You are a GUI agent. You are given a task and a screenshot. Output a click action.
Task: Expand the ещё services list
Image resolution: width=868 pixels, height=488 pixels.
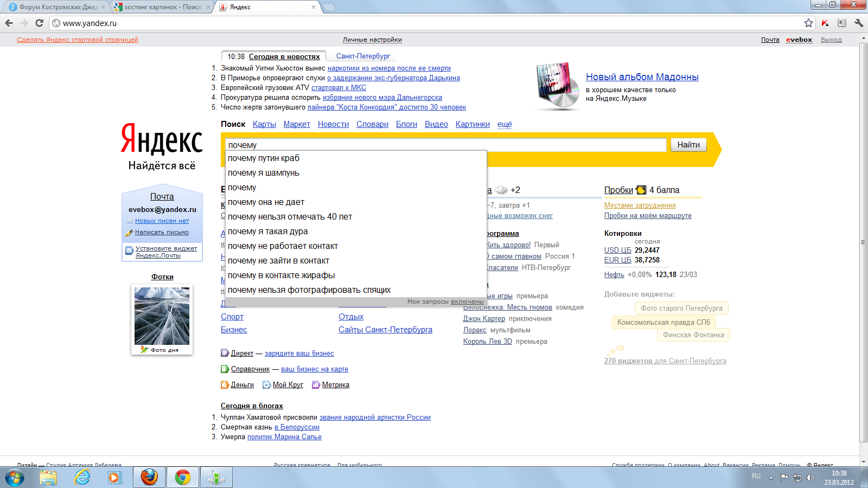coord(505,124)
